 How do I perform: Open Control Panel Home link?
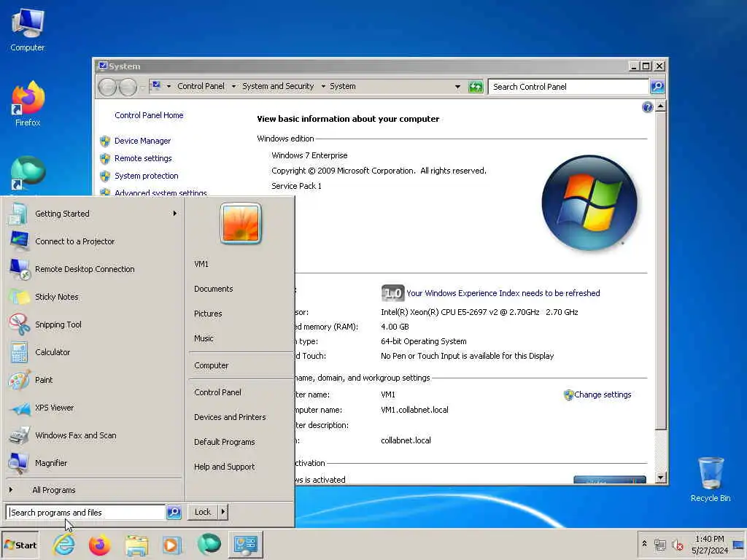click(149, 115)
